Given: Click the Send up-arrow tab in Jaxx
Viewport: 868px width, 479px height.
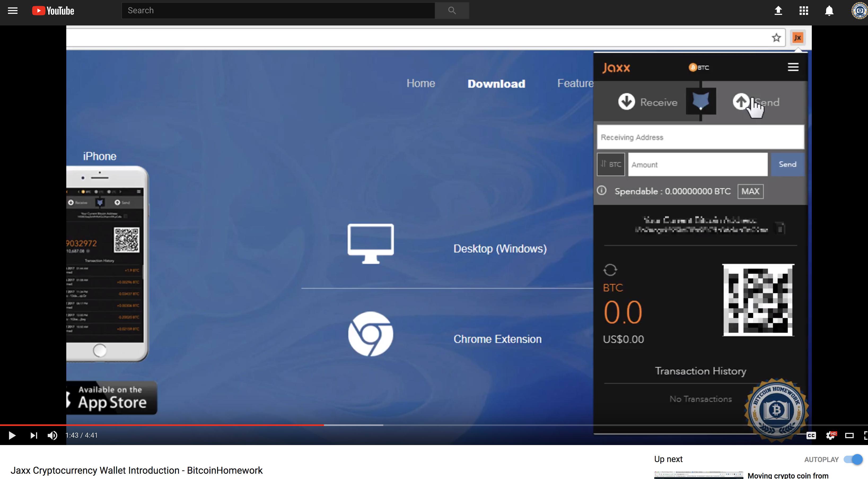Looking at the screenshot, I should [756, 102].
